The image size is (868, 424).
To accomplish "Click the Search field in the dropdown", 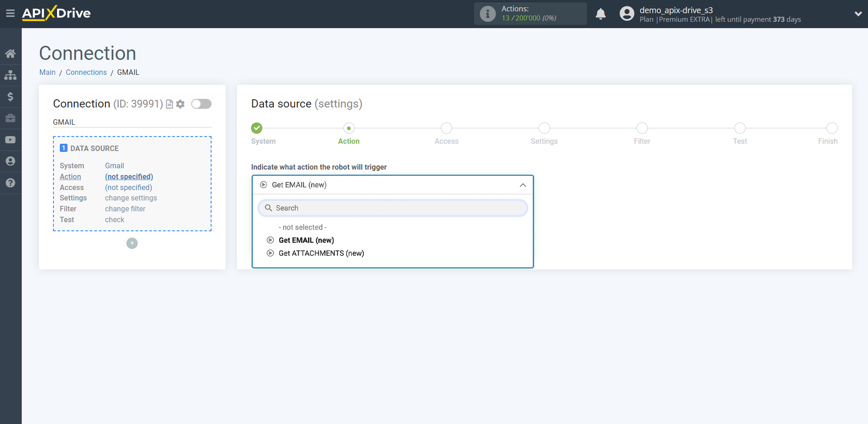I will 392,208.
